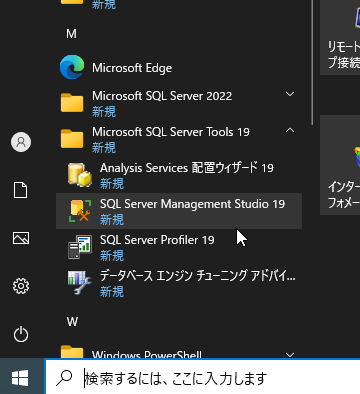Click the letter W group header
The height and width of the screenshot is (394, 360).
coord(72,322)
